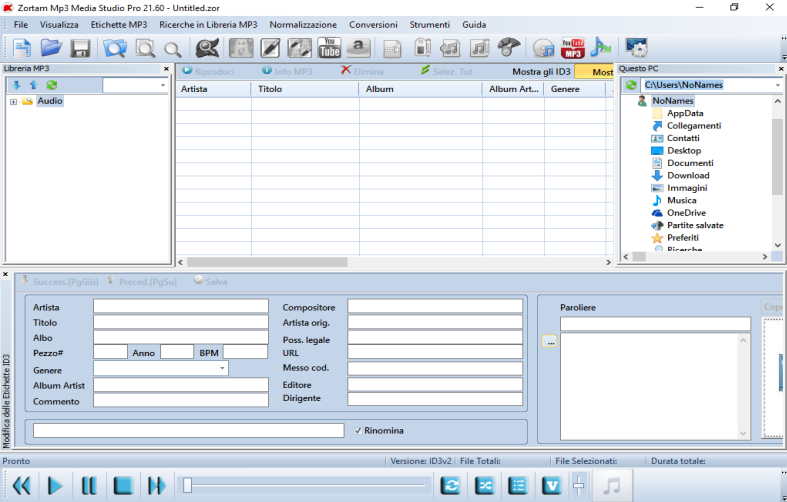Image resolution: width=787 pixels, height=502 pixels.
Task: Click the pencil edit tag icon
Action: coord(271,48)
